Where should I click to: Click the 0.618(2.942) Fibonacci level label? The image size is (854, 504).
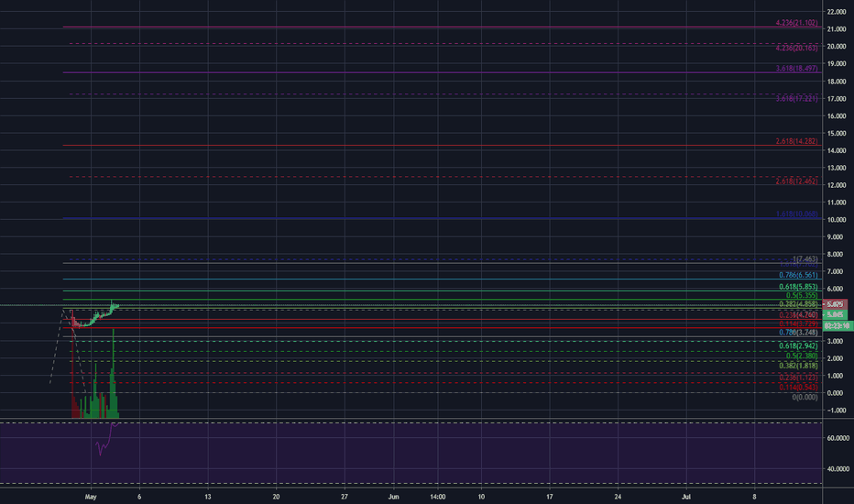point(798,346)
